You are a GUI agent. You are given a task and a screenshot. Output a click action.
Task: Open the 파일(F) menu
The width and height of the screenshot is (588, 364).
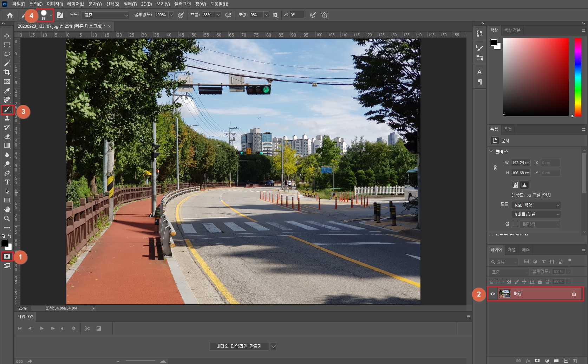point(19,4)
